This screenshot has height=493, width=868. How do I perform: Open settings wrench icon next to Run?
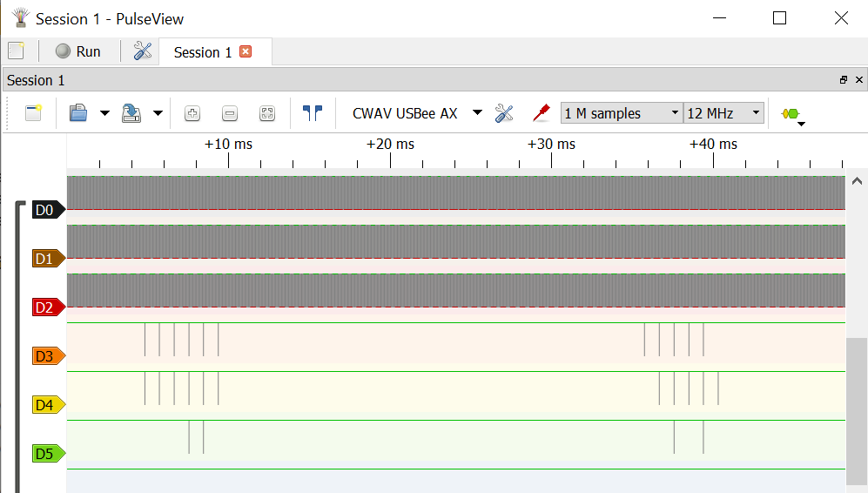point(142,51)
